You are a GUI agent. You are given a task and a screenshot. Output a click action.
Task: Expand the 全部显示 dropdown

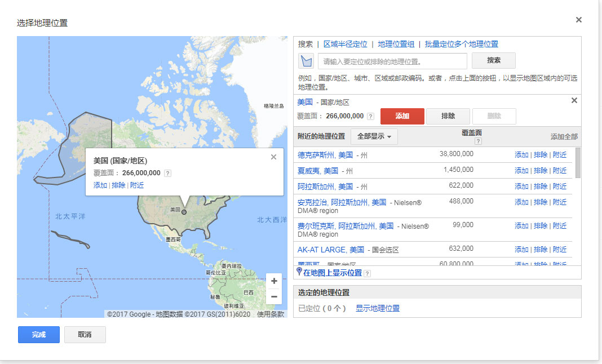pos(374,136)
